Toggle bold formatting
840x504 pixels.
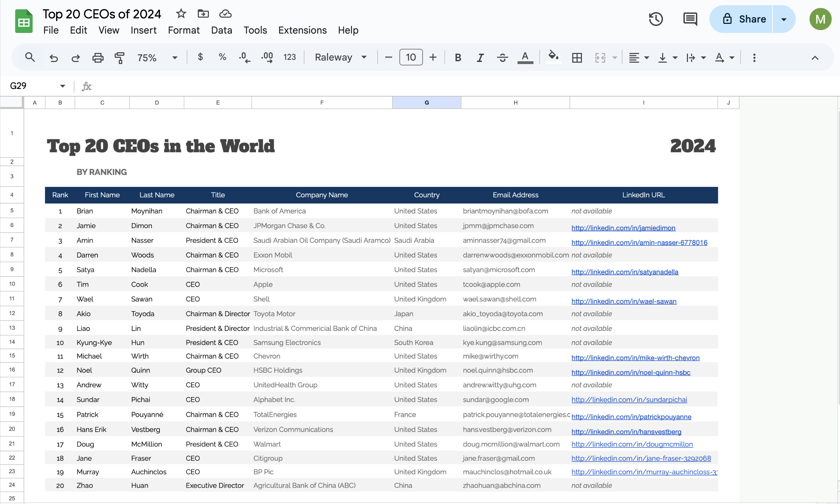[x=458, y=57]
